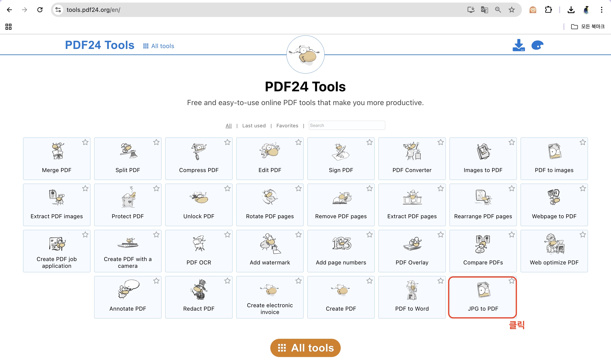The width and height of the screenshot is (611, 364).
Task: Switch to the Last used filter
Action: point(254,126)
